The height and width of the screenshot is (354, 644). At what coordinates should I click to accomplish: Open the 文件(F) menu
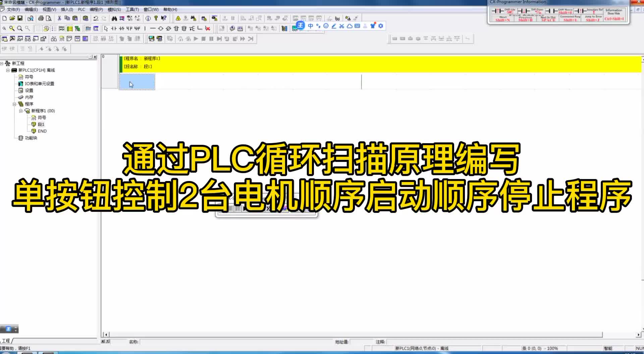[13, 9]
